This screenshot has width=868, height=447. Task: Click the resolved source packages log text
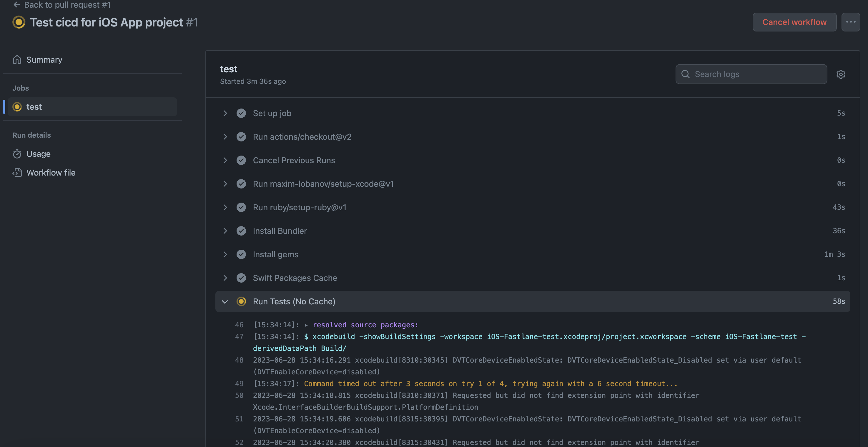[x=365, y=325]
